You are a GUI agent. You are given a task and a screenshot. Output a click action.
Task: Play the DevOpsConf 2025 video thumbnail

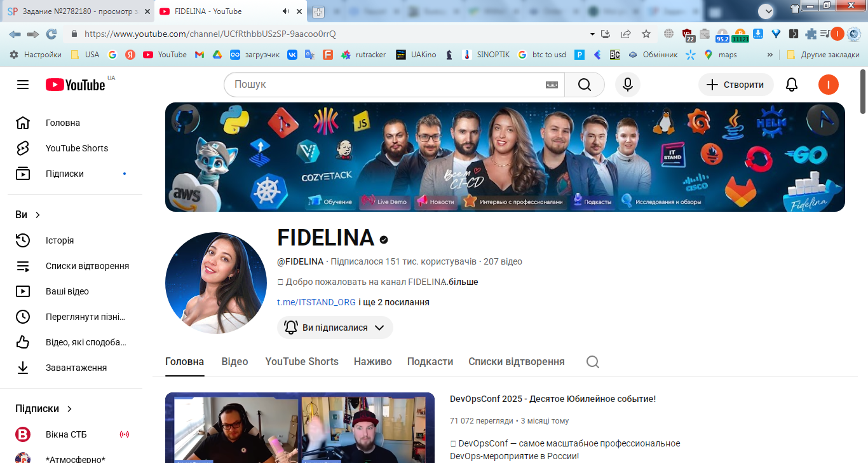pyautogui.click(x=300, y=427)
